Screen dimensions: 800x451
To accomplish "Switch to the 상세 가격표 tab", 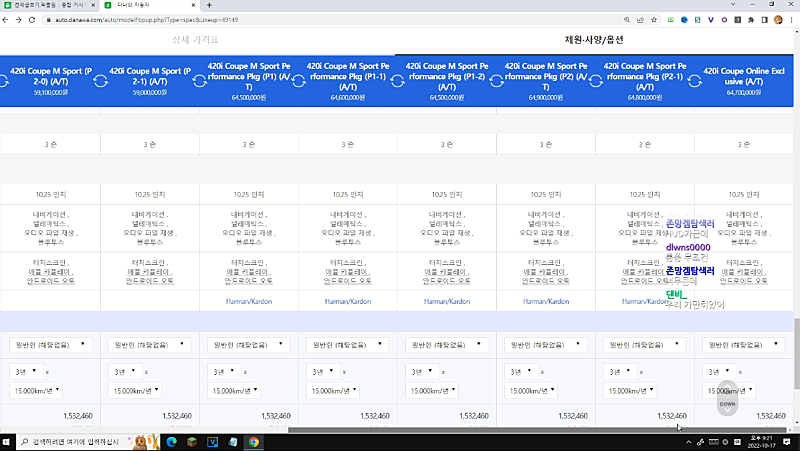I will (x=195, y=40).
